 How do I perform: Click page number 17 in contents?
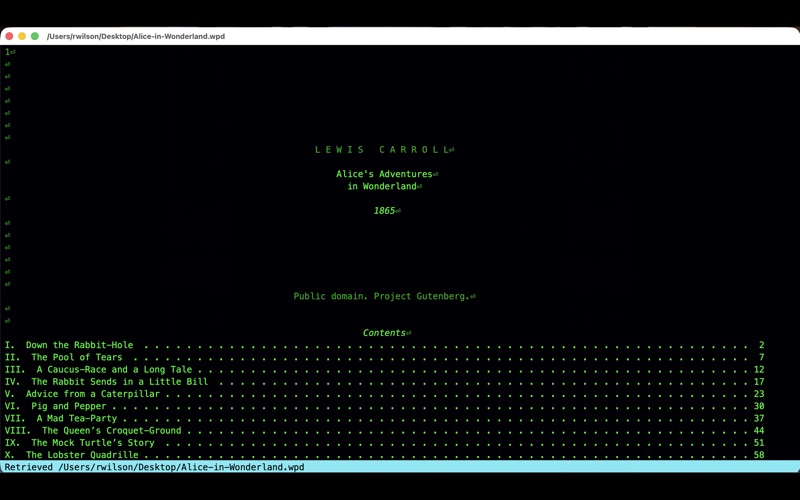759,382
